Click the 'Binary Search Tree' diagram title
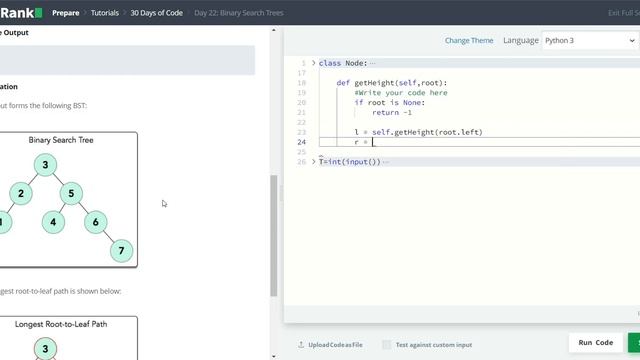This screenshot has width=640, height=360. point(61,140)
